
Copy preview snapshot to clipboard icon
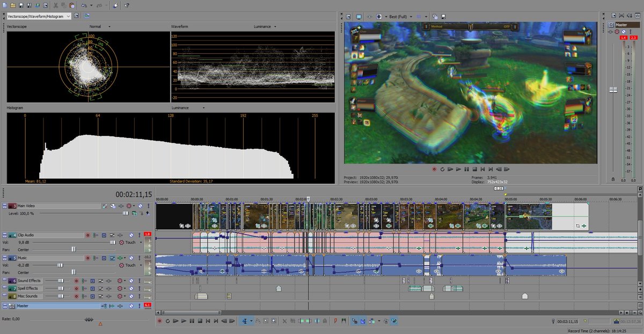[x=435, y=17]
